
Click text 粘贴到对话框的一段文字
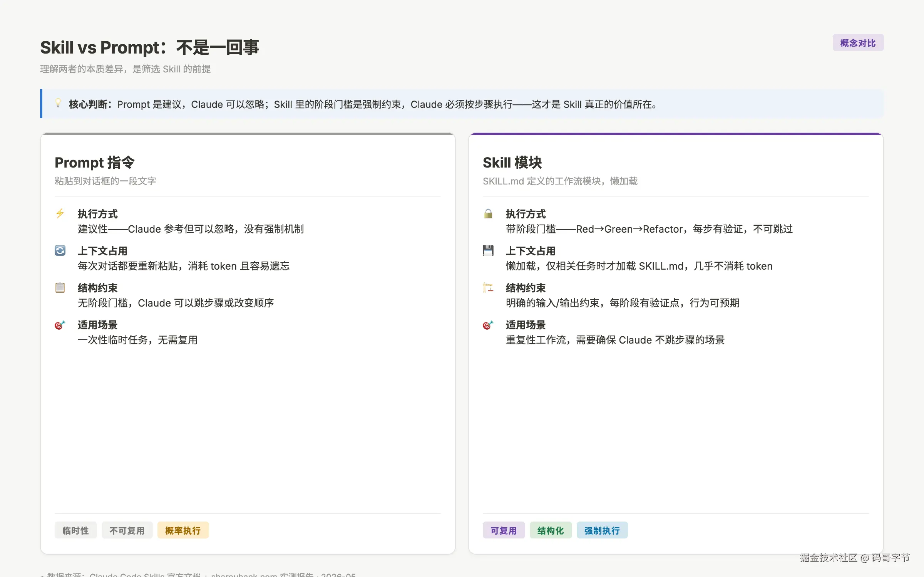[x=105, y=181]
